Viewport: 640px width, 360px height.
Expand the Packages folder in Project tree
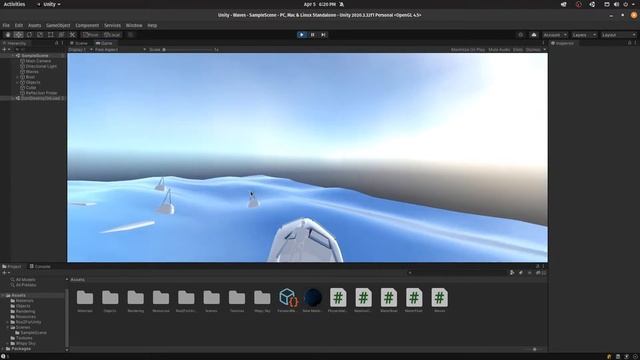click(3, 349)
